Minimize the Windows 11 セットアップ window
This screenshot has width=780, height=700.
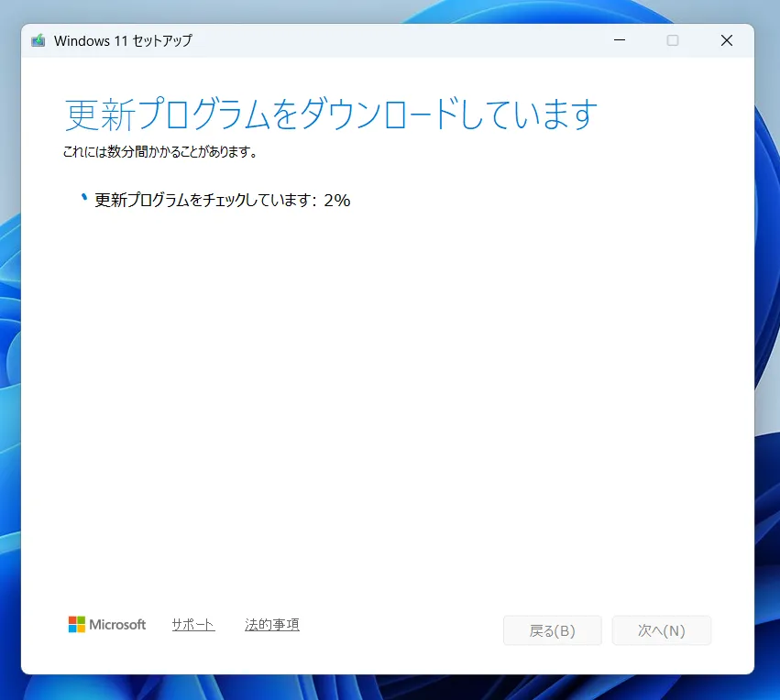pos(620,40)
